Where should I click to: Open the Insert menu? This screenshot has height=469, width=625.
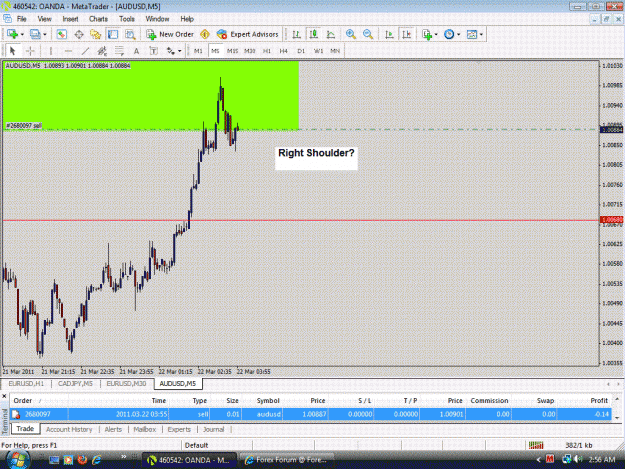point(70,19)
